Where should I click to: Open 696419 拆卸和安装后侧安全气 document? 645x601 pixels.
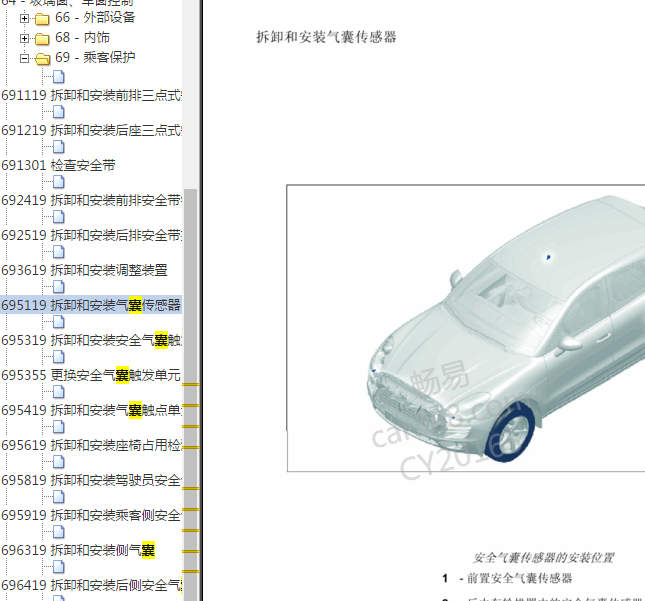click(91, 585)
